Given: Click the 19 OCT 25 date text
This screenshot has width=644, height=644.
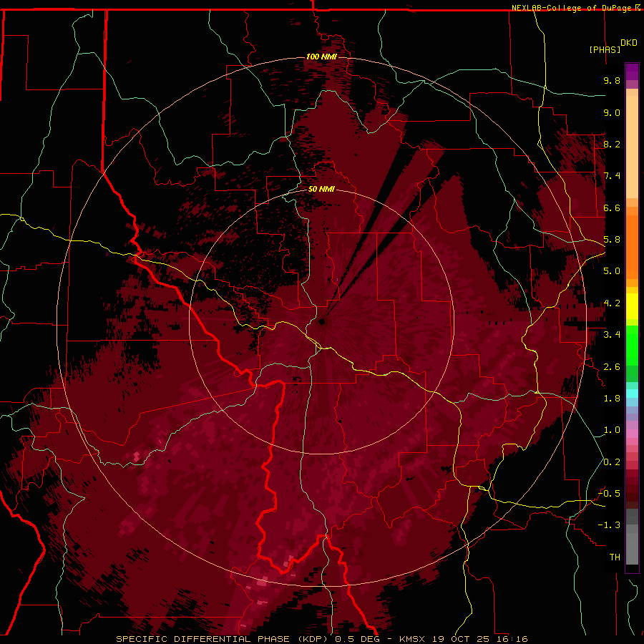Looking at the screenshot, I should (x=459, y=639).
